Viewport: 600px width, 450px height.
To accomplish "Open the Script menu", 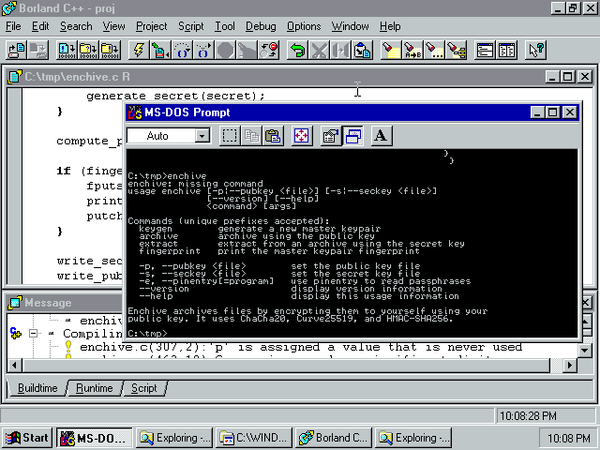I will pyautogui.click(x=191, y=26).
